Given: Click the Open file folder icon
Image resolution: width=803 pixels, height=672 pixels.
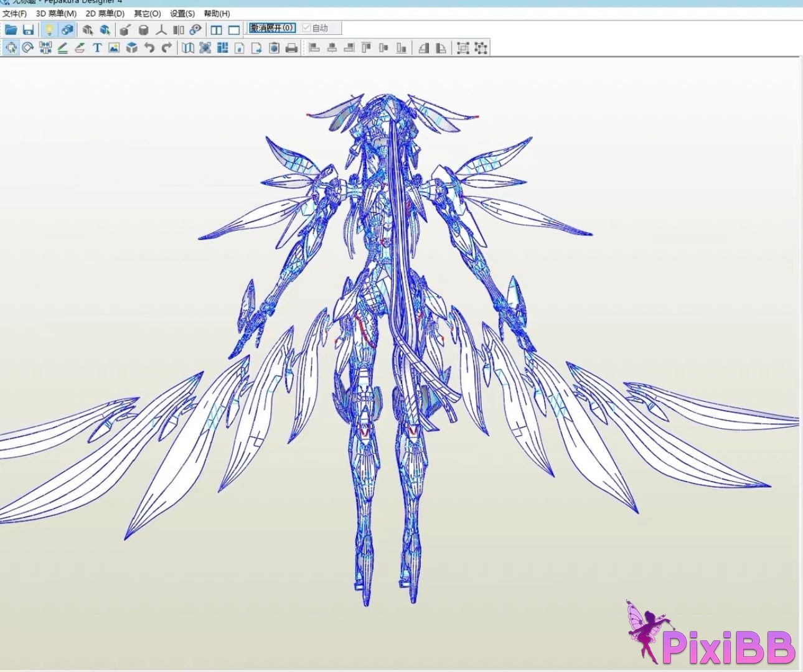Looking at the screenshot, I should coord(11,29).
